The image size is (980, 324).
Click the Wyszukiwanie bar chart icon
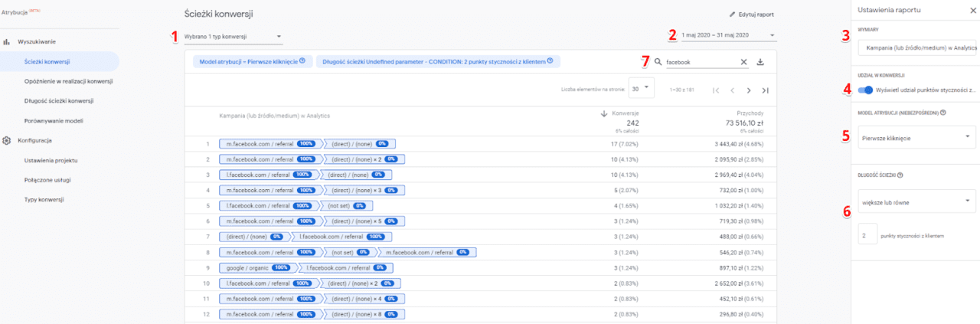(6, 41)
